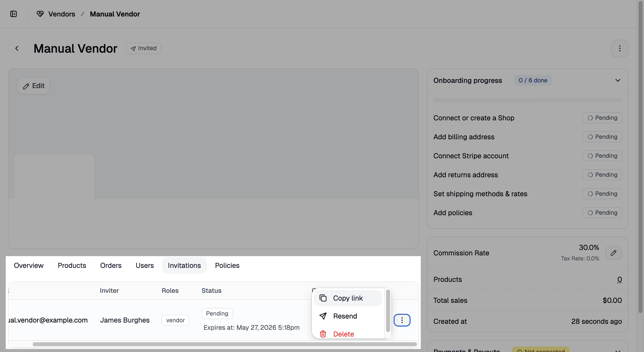This screenshot has width=644, height=352.
Task: Click the Invited status badge
Action: (x=143, y=48)
